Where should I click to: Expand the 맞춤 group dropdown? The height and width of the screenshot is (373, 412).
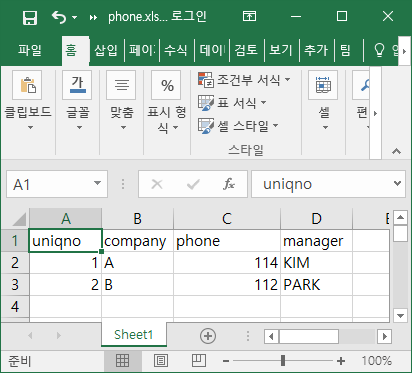point(123,127)
